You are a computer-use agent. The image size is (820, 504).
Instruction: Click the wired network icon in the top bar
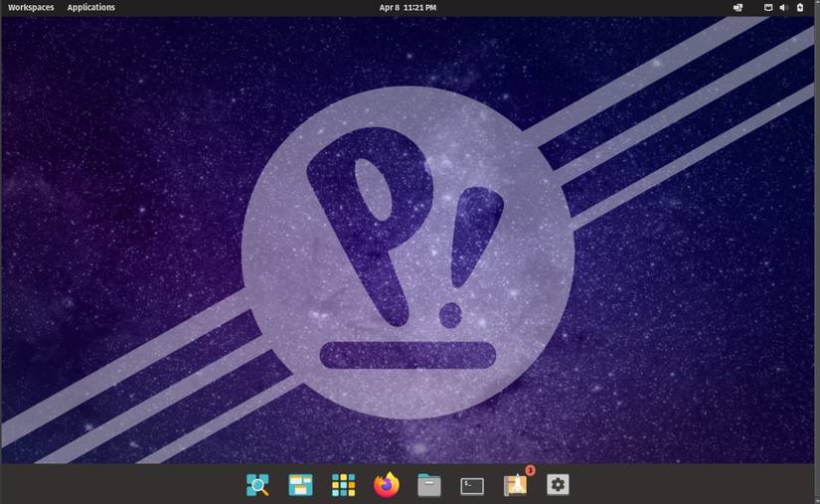[768, 7]
